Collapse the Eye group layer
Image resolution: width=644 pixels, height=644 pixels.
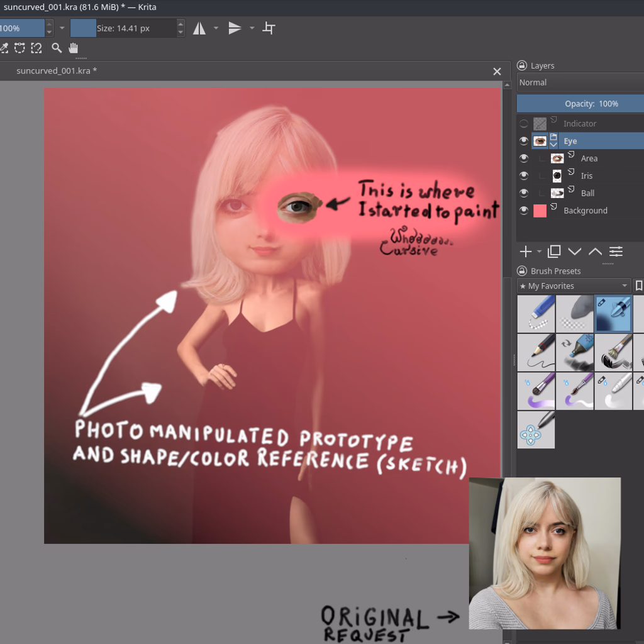(553, 145)
